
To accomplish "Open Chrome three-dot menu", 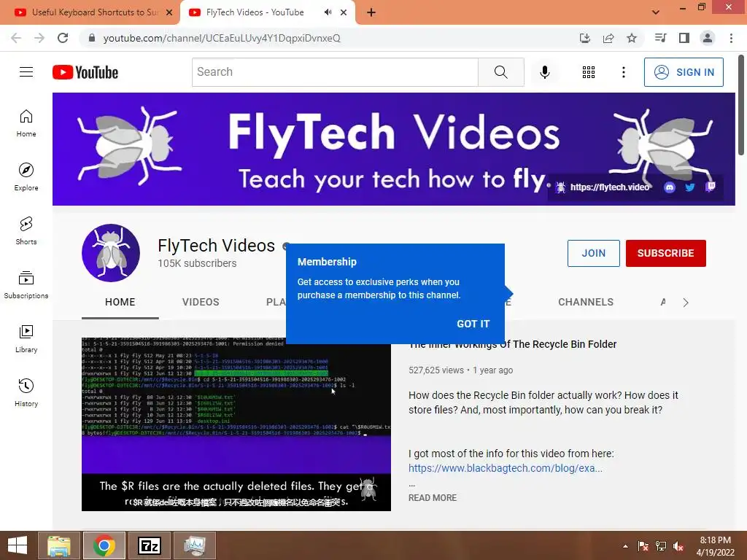I will pos(731,38).
